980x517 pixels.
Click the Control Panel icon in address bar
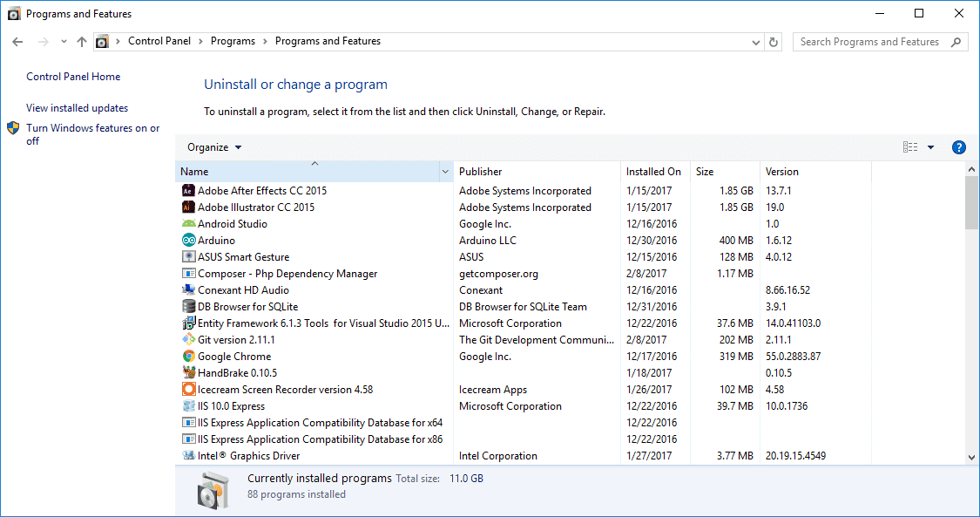tap(102, 42)
